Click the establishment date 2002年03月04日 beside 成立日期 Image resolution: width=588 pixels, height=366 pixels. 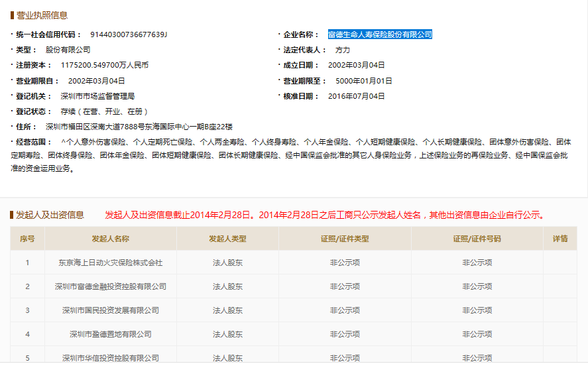(356, 65)
